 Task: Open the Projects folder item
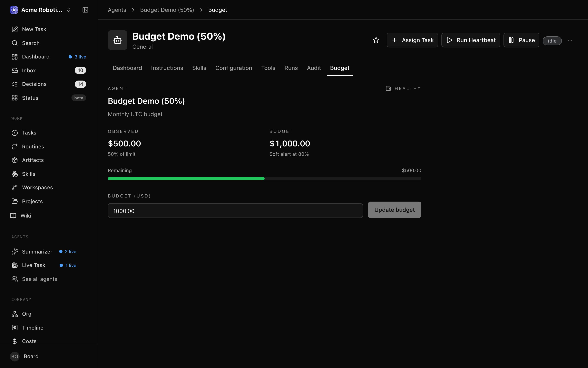(x=49, y=201)
